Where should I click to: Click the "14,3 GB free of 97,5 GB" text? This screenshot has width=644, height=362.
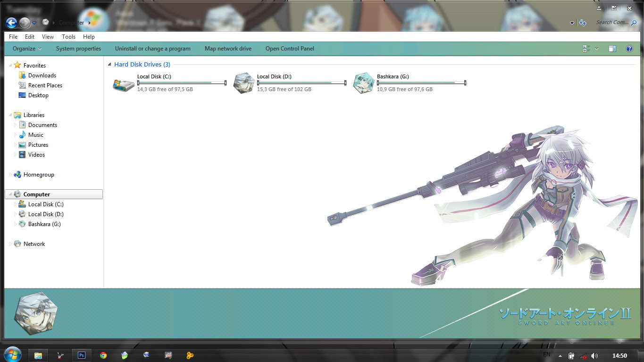165,89
